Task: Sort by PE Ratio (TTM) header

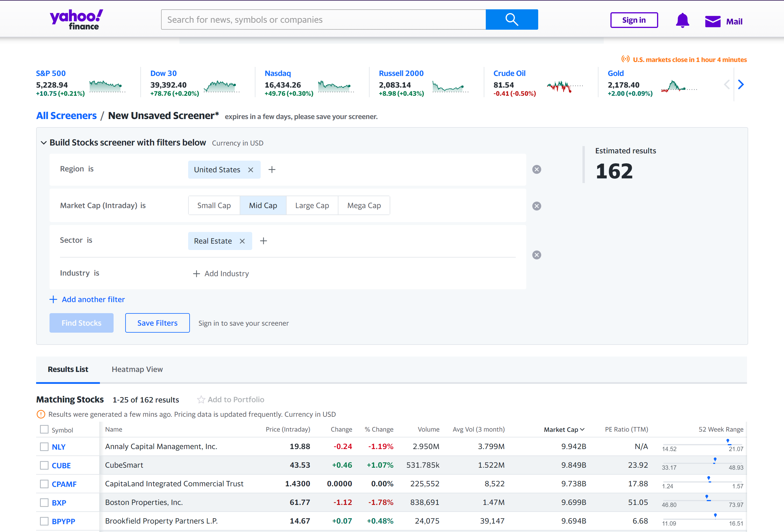Action: pyautogui.click(x=626, y=429)
